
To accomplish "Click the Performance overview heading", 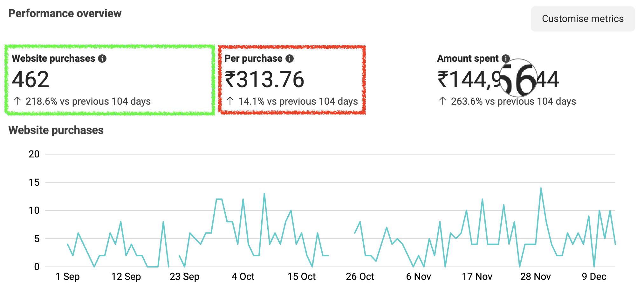I will [x=65, y=13].
